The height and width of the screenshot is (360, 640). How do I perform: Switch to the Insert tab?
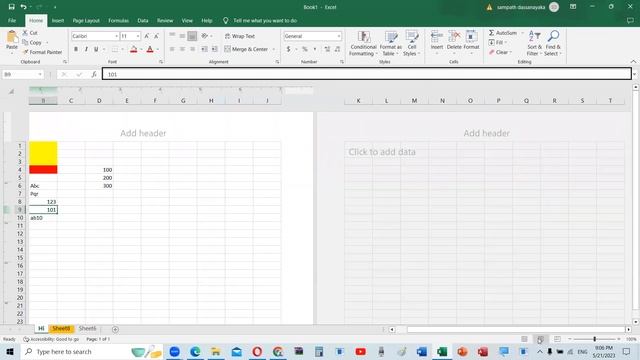[x=58, y=20]
